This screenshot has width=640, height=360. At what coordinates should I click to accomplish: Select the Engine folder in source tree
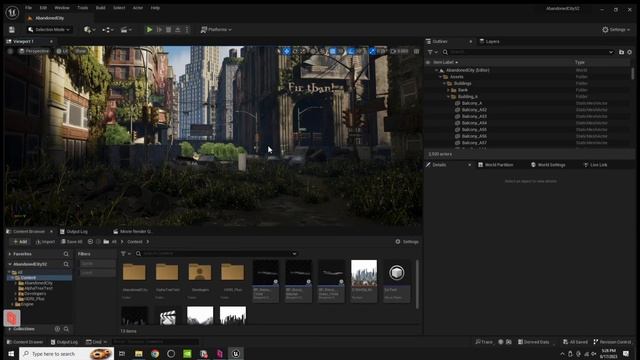(x=24, y=304)
